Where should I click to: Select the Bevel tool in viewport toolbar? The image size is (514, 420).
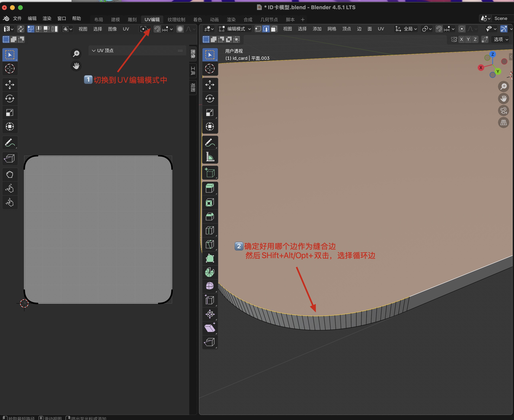click(210, 217)
